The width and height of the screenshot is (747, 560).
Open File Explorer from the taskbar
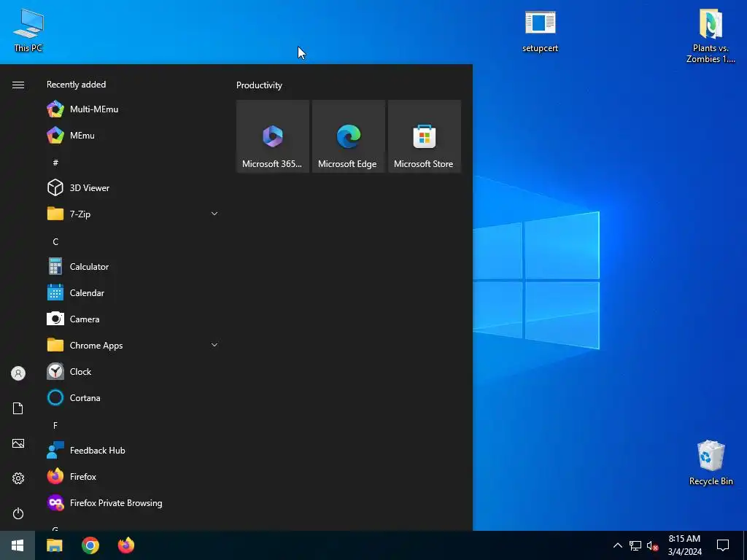pos(54,545)
